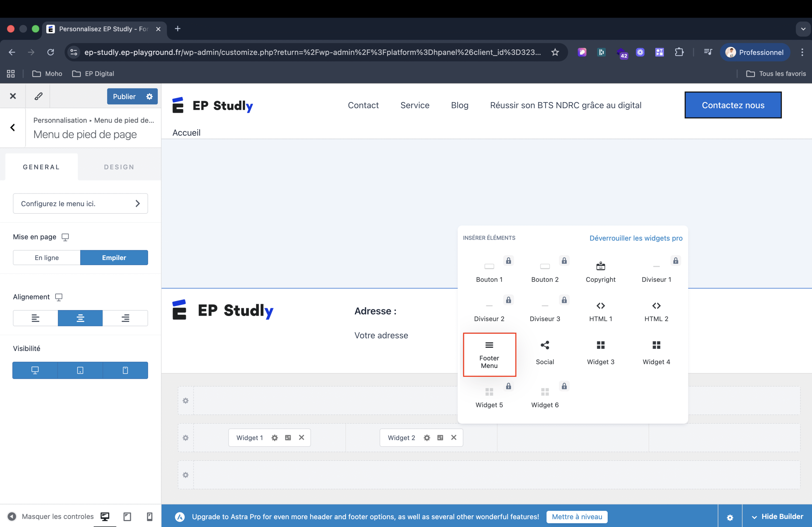Image resolution: width=812 pixels, height=527 pixels.
Task: Collapse the Hide Builder panel
Action: click(x=777, y=516)
